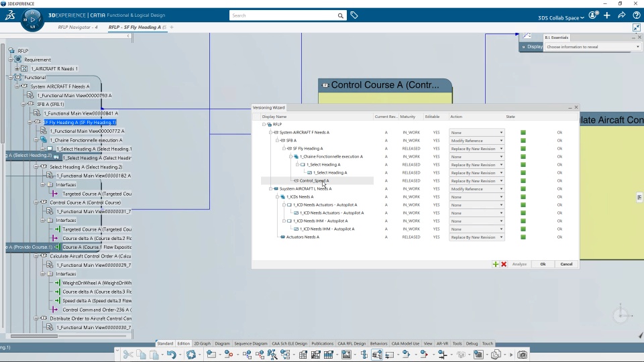Open new tab with plus next to tabs
Screen dimensions: 644x362
172,27
